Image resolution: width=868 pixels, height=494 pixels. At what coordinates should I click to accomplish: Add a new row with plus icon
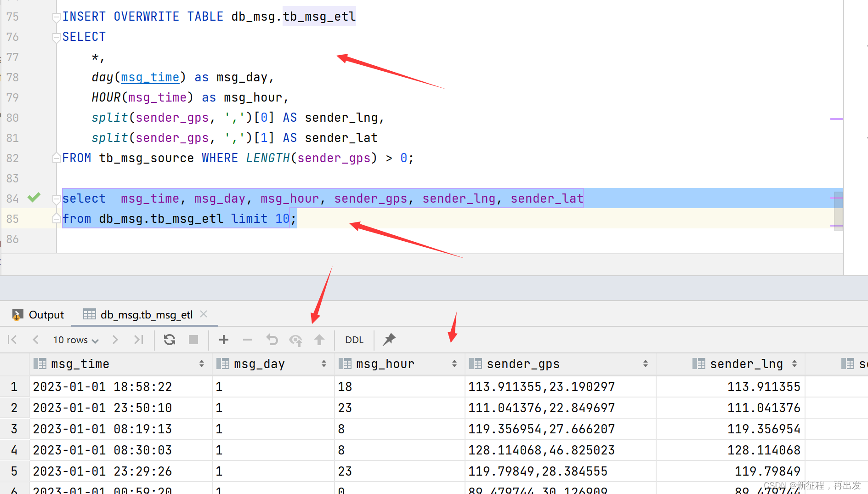tap(224, 340)
